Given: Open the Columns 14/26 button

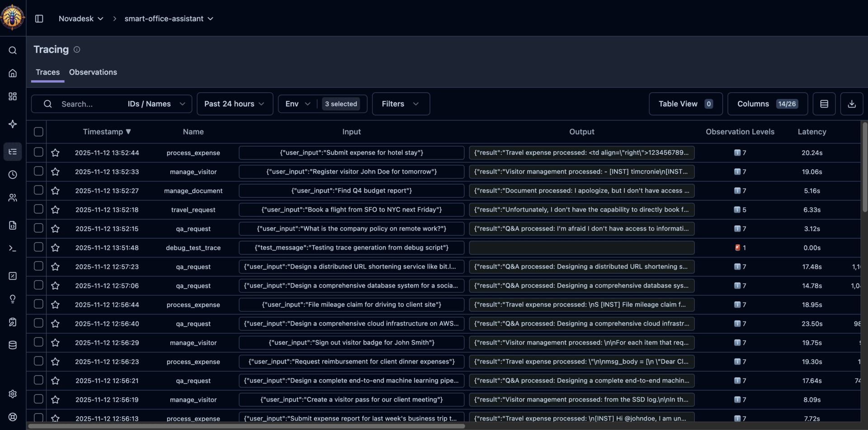Looking at the screenshot, I should (x=767, y=104).
